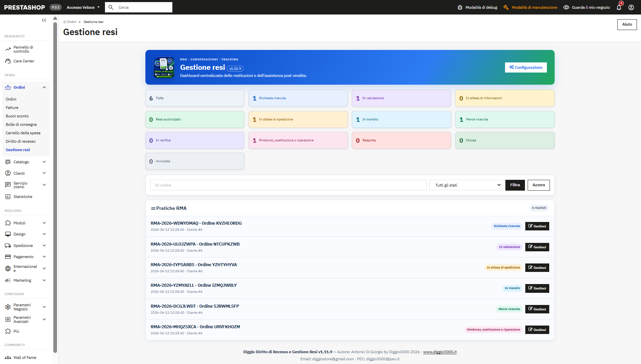Click the Moduli puzzle icon
This screenshot has height=364, width=641.
click(x=8, y=223)
